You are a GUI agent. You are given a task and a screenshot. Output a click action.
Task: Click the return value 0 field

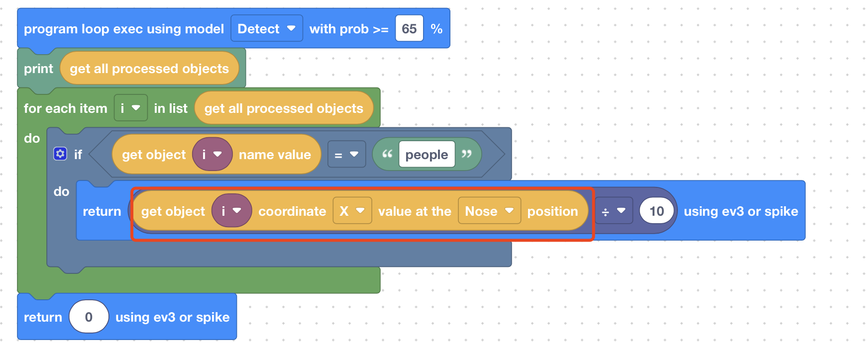tap(89, 317)
